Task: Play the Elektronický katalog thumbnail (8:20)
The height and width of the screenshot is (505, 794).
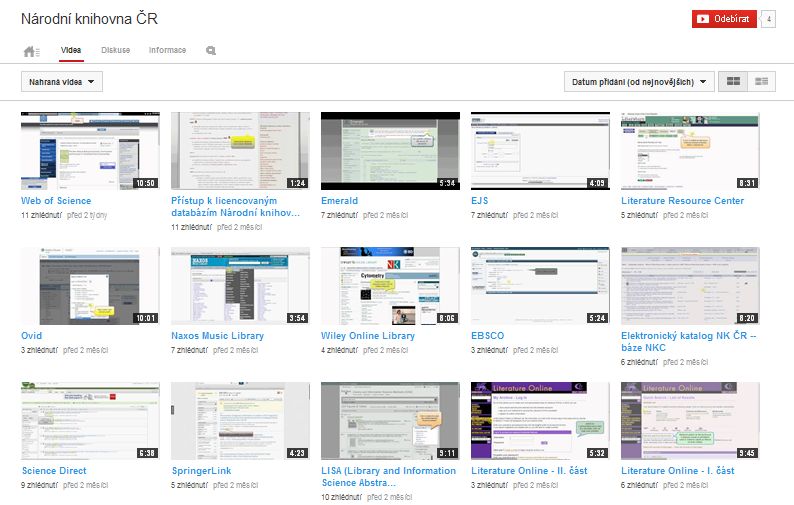Action: (x=690, y=286)
